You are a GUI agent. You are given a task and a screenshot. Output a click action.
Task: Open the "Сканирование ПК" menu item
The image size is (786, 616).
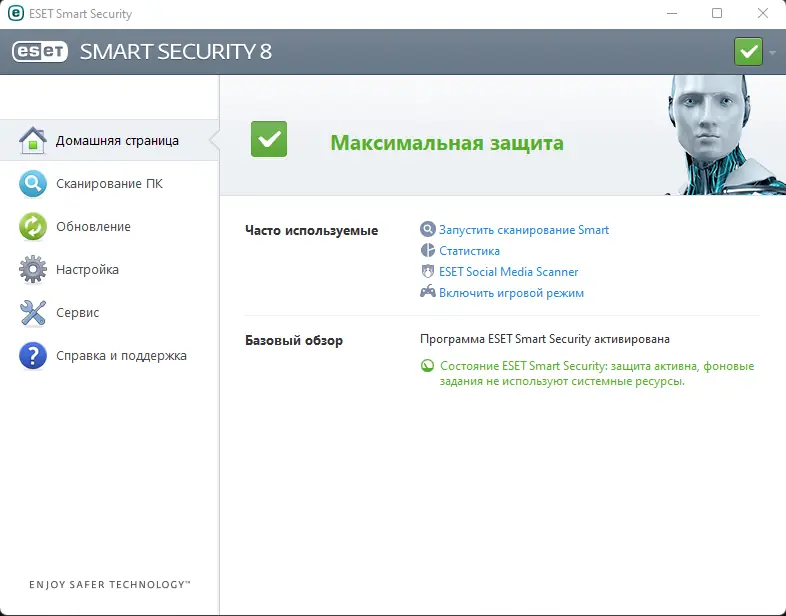(109, 184)
